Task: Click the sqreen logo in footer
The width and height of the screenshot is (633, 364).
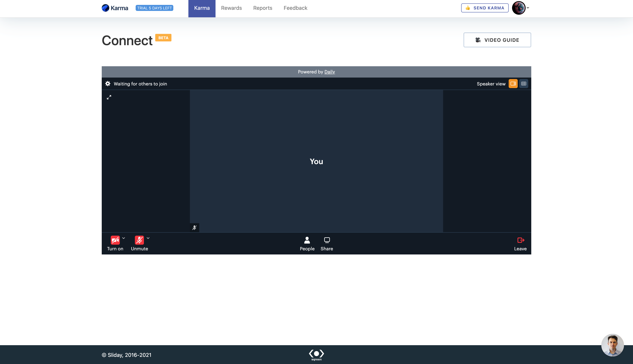Action: tap(316, 355)
